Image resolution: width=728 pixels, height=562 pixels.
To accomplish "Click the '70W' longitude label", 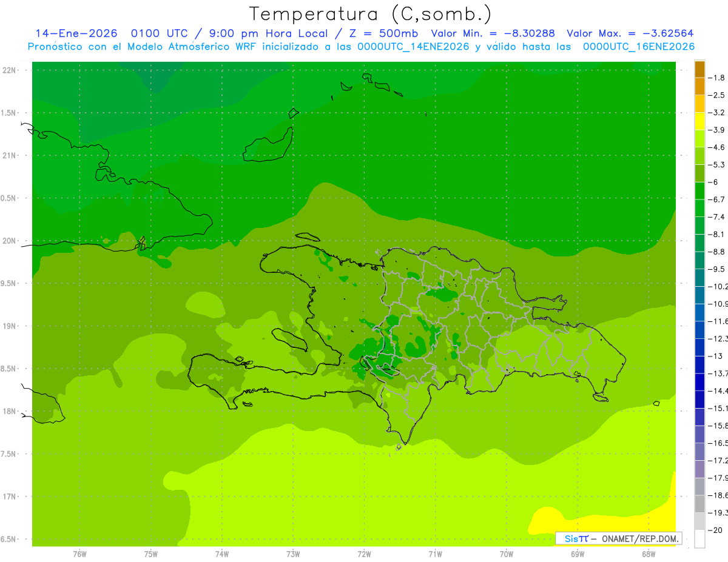I will [507, 554].
